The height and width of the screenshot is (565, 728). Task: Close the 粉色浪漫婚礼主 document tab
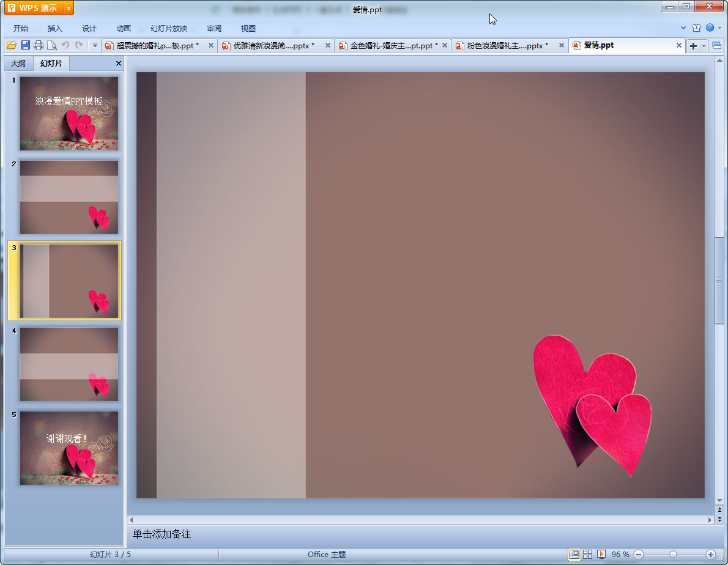(562, 45)
